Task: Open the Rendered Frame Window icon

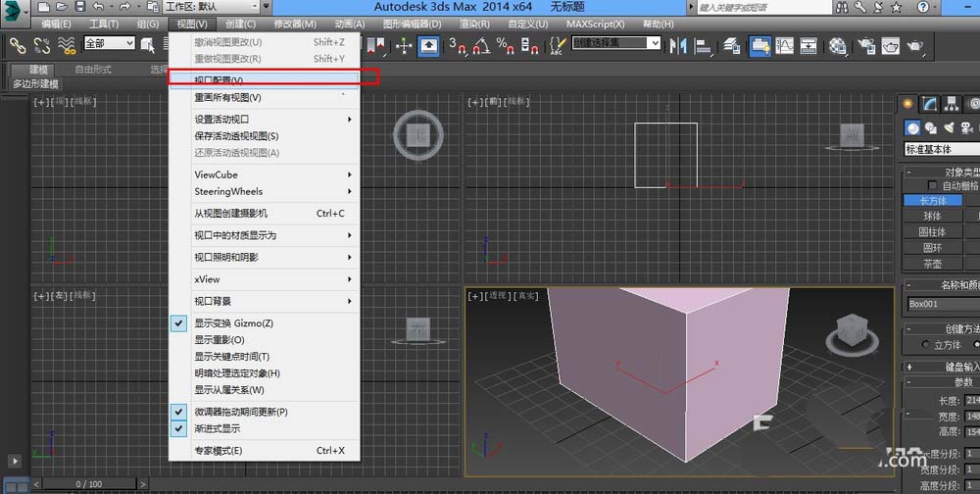Action: 891,46
